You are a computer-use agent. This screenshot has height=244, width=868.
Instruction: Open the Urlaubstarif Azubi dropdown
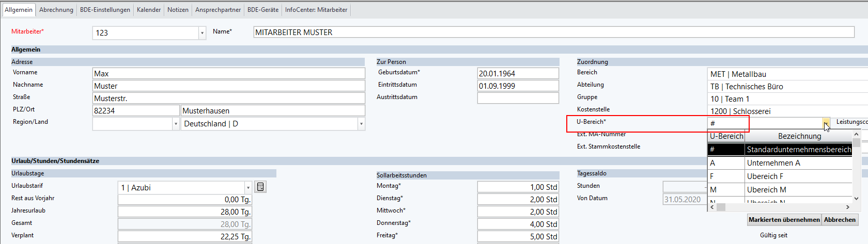click(248, 188)
